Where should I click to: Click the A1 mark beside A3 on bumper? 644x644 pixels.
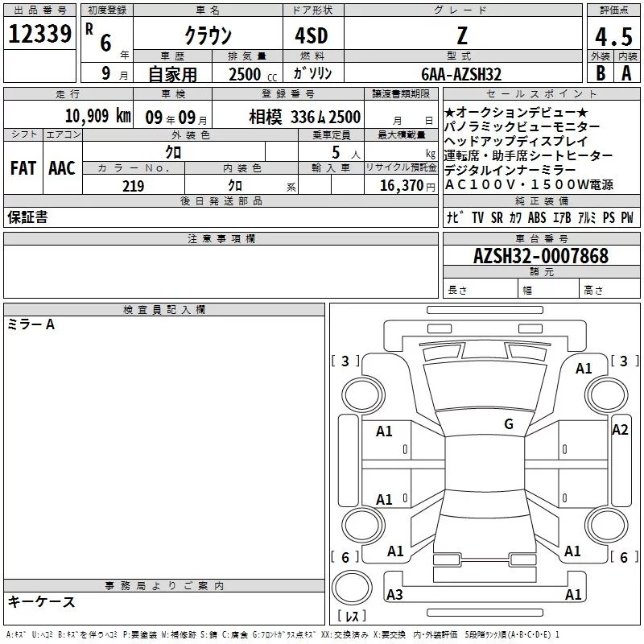573,594
